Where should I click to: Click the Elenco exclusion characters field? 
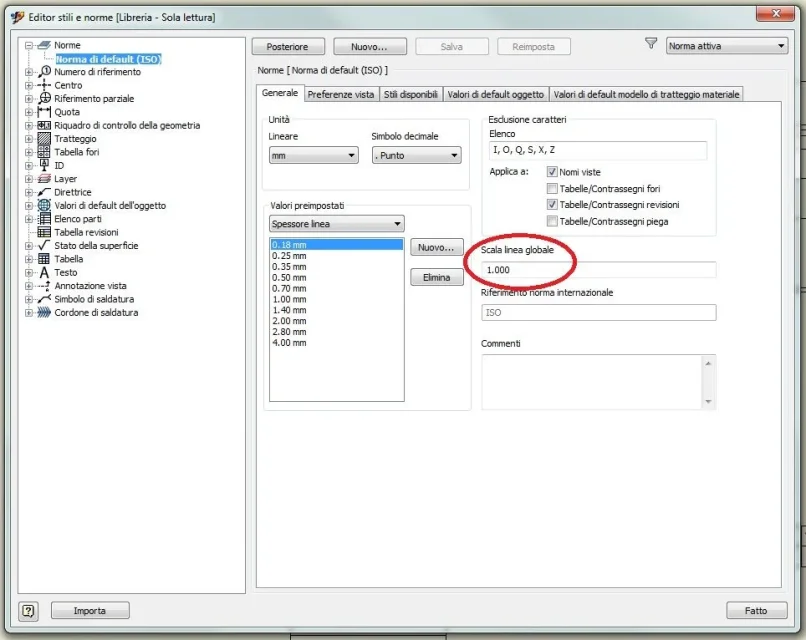pos(598,150)
